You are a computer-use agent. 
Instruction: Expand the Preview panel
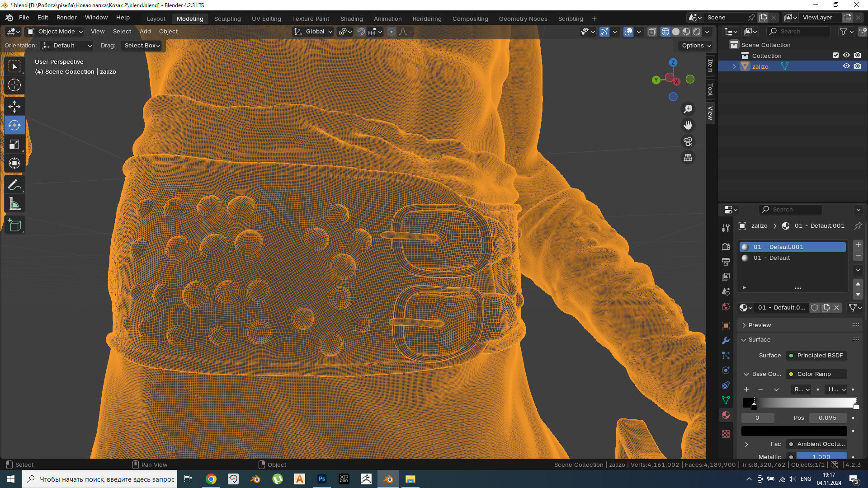759,325
